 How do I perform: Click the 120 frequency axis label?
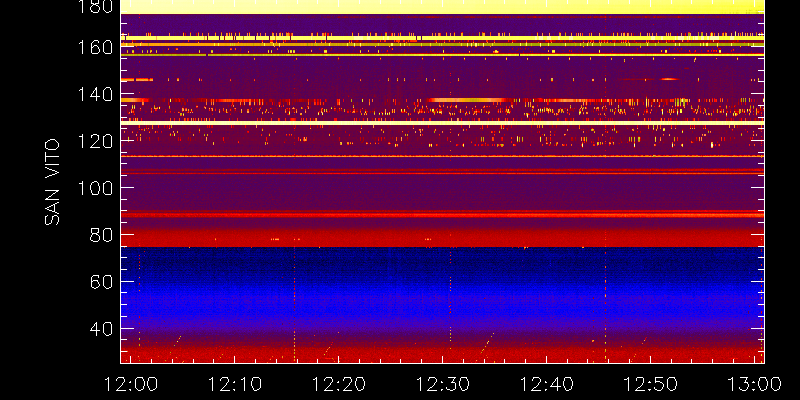tap(95, 141)
